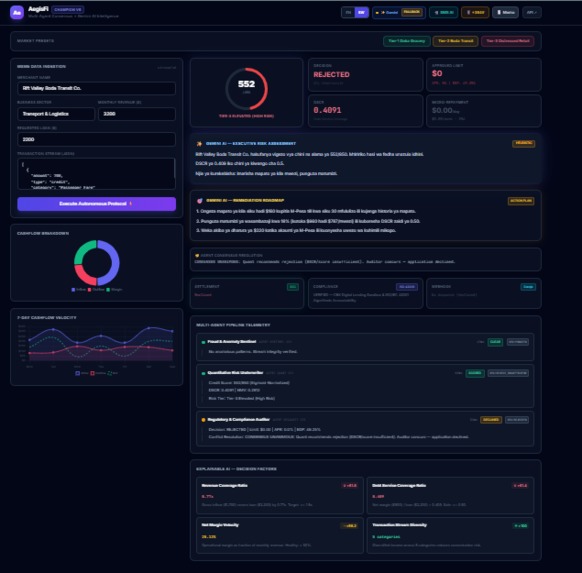This screenshot has width=582, height=573.
Task: Click the $0 approved limit value
Action: click(437, 73)
